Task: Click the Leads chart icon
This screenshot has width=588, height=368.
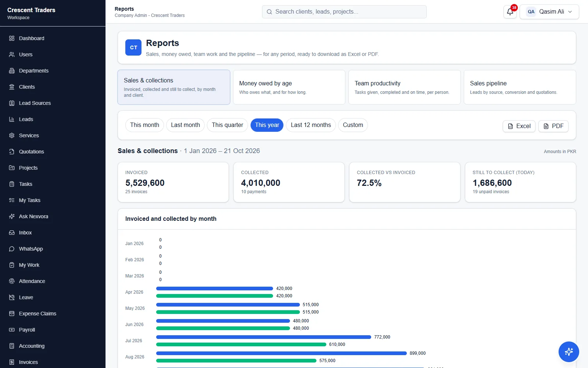Action: [12, 119]
